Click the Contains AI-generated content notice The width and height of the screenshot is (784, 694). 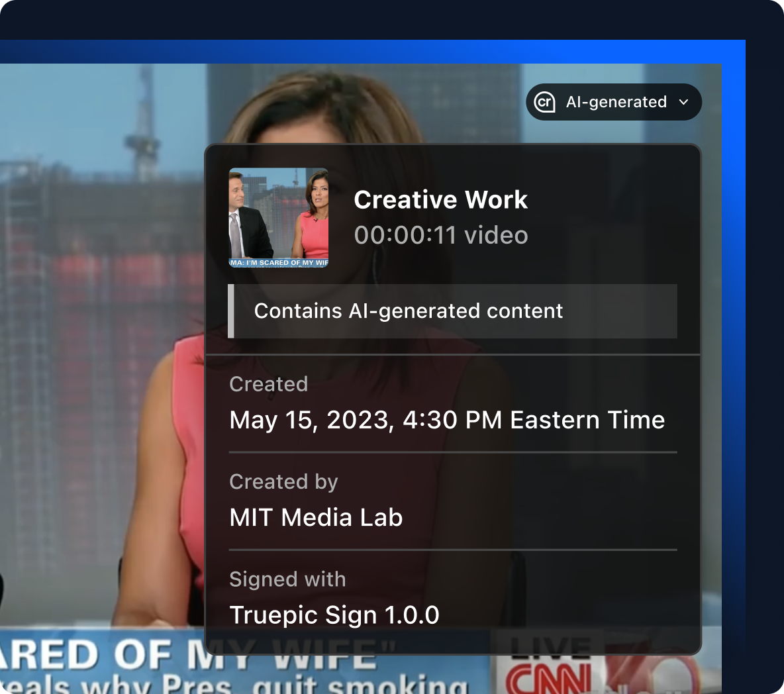[x=452, y=311]
